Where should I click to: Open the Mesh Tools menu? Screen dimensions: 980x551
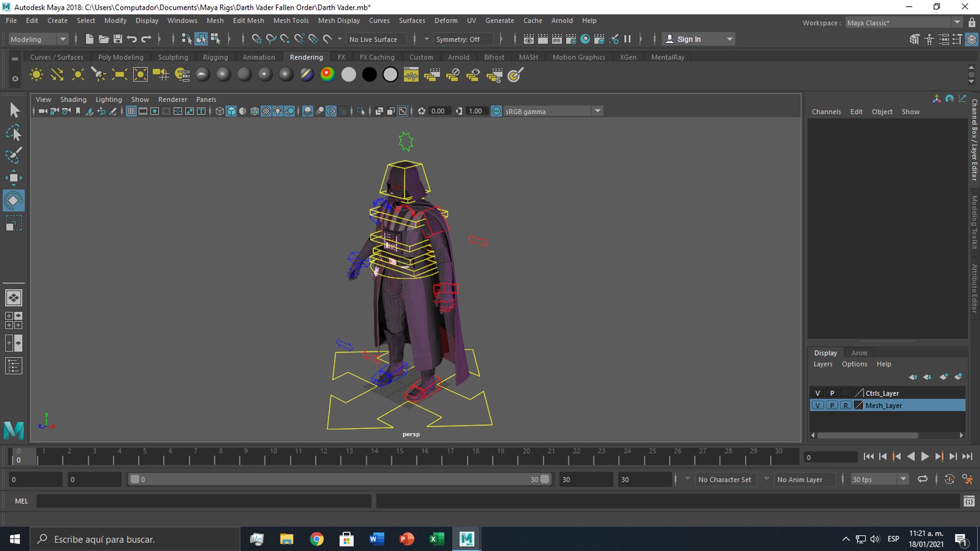[x=291, y=20]
